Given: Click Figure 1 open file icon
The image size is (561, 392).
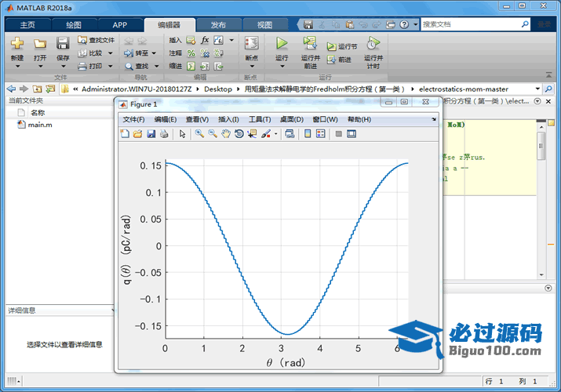Looking at the screenshot, I should [x=138, y=134].
